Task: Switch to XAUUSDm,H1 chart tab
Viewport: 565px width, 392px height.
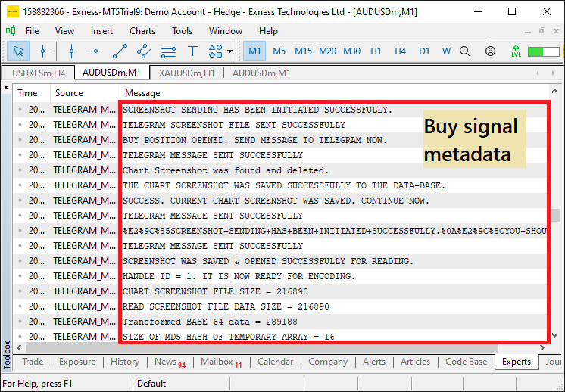Action: [186, 73]
